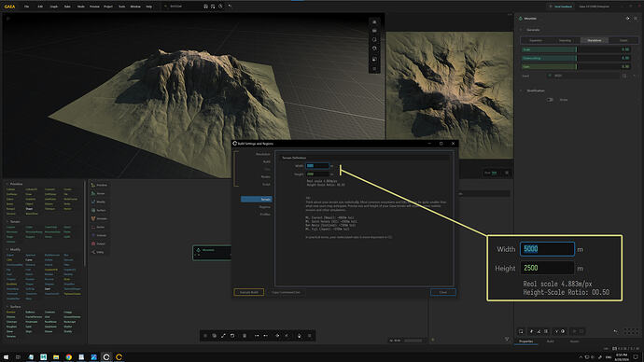This screenshot has height=362, width=644.
Task: Collapse the Terrain section in the toolbox
Action: [7, 222]
